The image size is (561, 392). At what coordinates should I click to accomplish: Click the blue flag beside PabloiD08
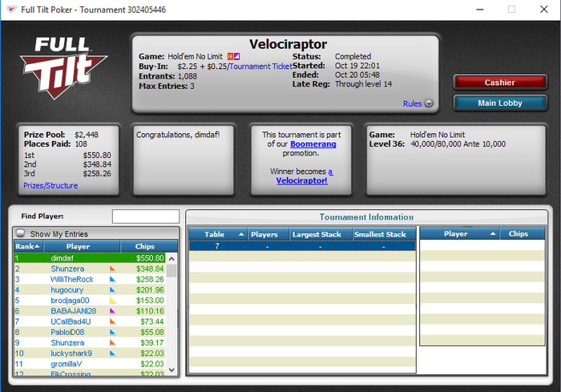112,332
